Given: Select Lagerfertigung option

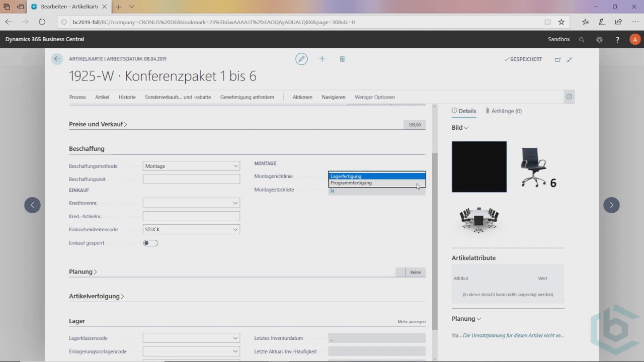Looking at the screenshot, I should point(377,176).
